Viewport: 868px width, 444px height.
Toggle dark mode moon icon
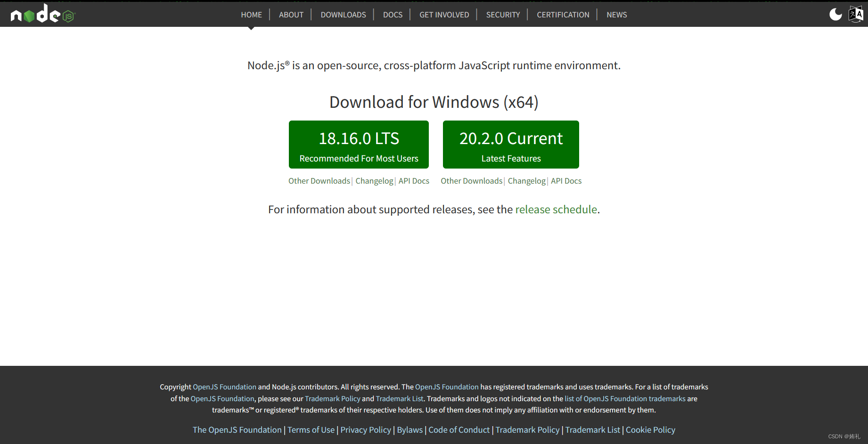coord(835,15)
